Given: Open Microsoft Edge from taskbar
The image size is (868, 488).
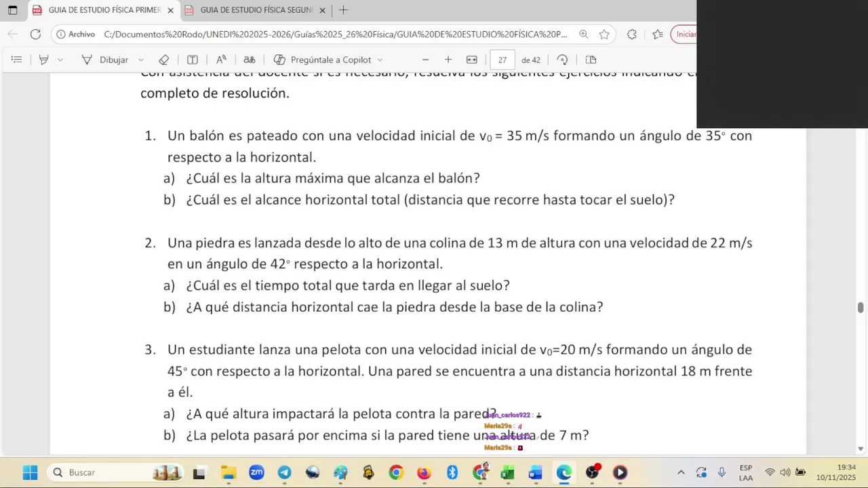Looking at the screenshot, I should [564, 472].
